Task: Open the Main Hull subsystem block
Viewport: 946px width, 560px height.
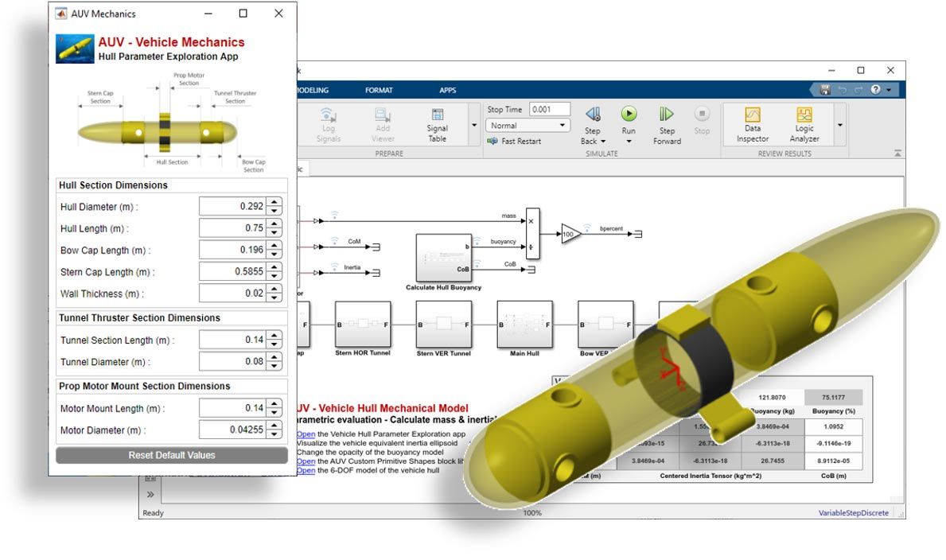Action: click(x=524, y=324)
